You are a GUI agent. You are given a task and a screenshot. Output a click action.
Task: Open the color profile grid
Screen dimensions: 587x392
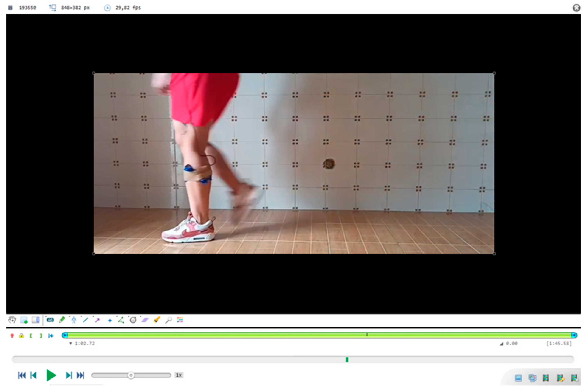pyautogui.click(x=180, y=320)
